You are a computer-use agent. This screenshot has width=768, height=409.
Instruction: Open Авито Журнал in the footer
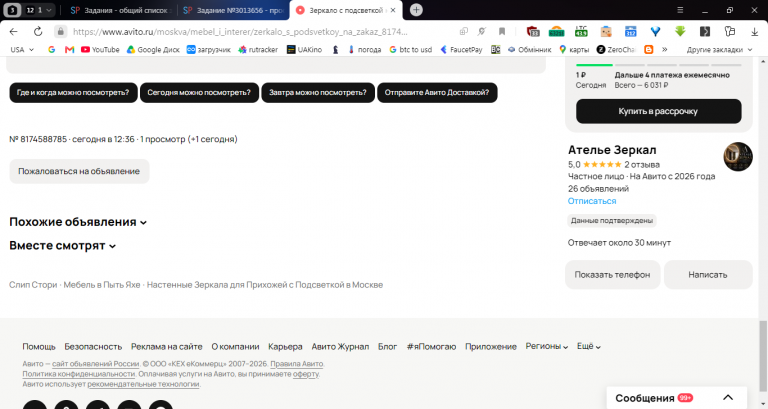coord(340,346)
